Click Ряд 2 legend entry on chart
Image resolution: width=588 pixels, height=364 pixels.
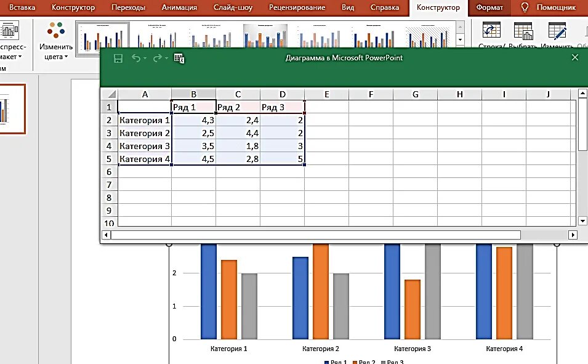click(x=364, y=362)
